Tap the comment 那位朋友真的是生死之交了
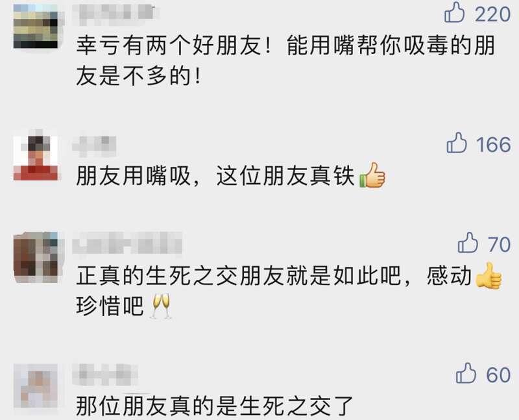Image resolution: width=519 pixels, height=420 pixels. pos(215,406)
